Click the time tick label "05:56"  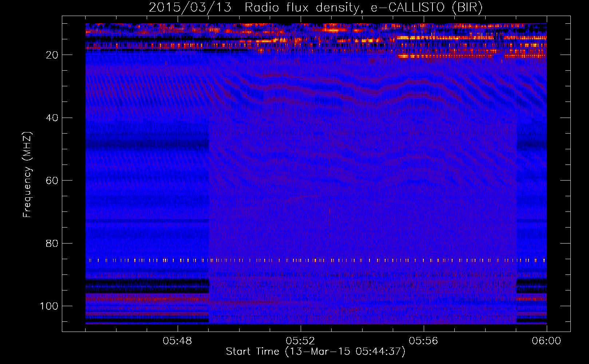(423, 341)
